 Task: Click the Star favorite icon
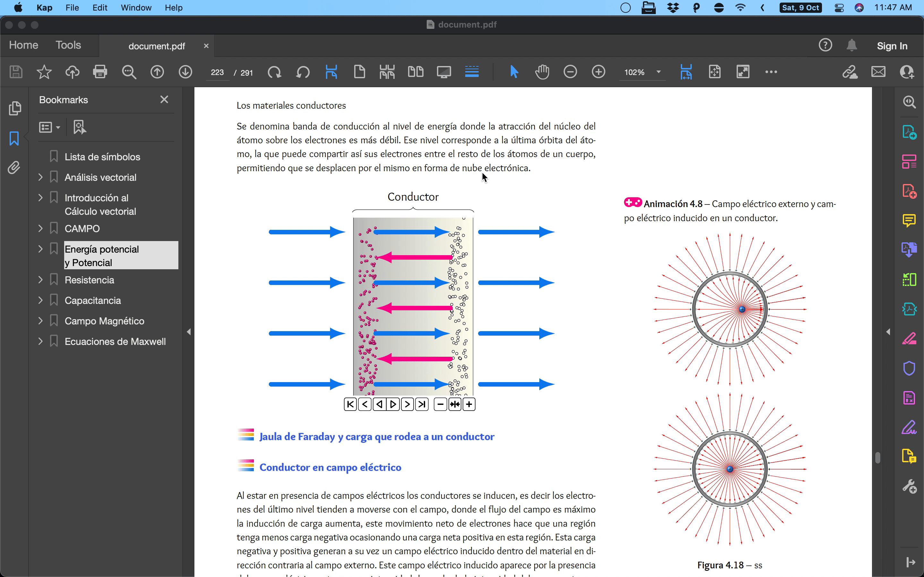coord(44,72)
